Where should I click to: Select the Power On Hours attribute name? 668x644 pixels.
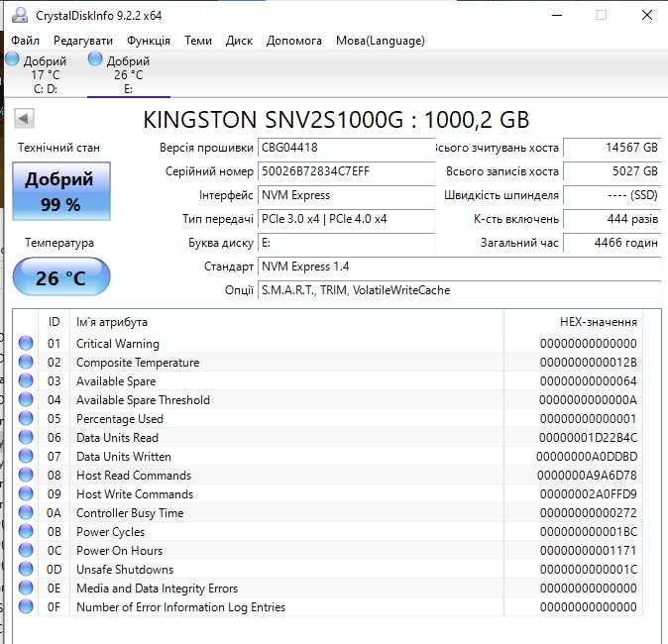pos(119,551)
